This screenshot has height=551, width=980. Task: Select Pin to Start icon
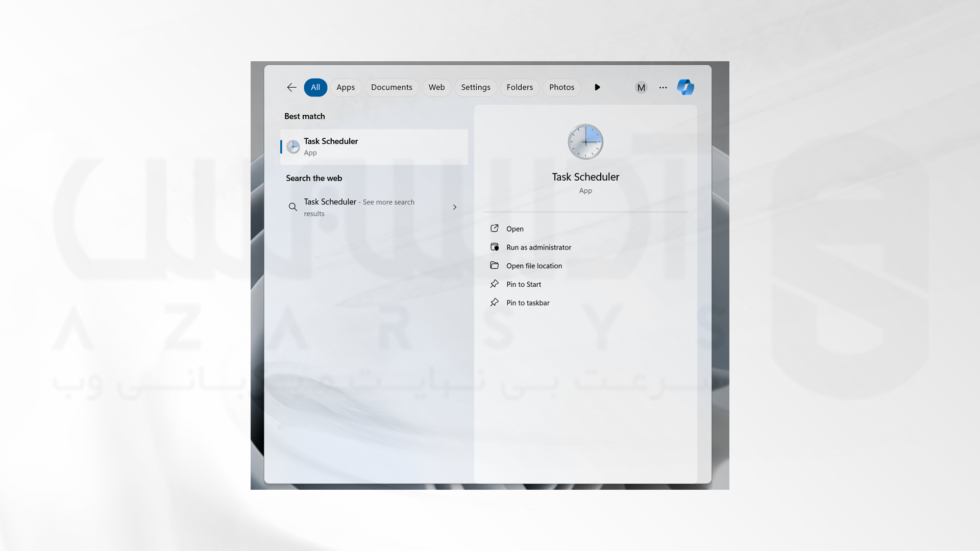(x=494, y=283)
